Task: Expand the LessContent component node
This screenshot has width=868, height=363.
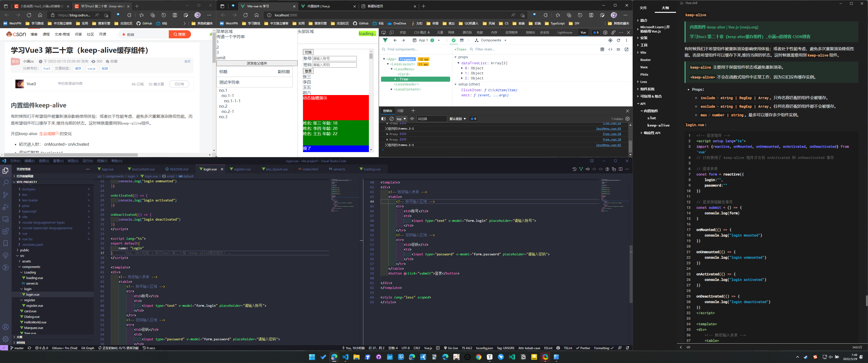Action: click(391, 89)
